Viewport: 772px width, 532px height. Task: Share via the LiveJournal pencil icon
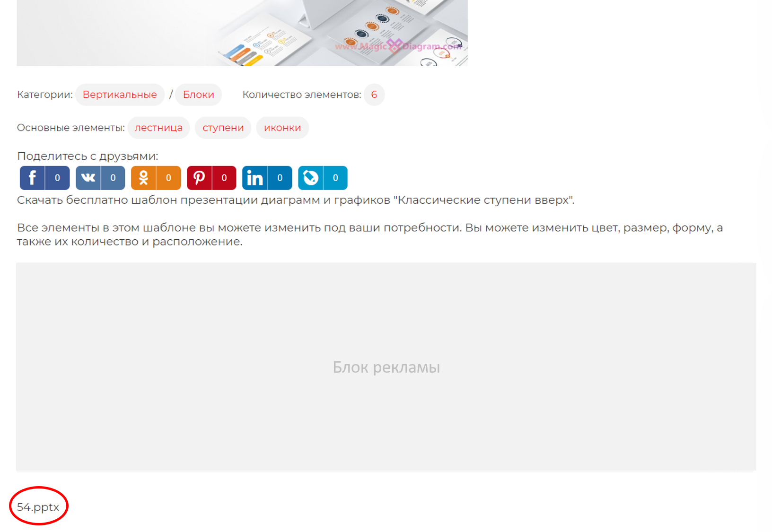pyautogui.click(x=310, y=178)
